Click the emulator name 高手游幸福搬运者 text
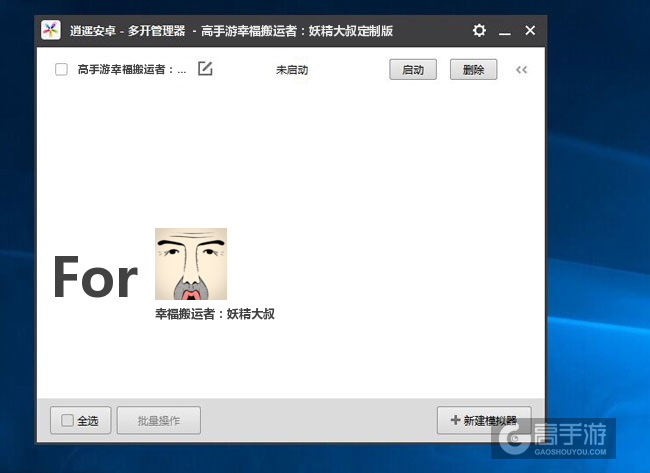Image resolution: width=650 pixels, height=473 pixels. pos(132,70)
